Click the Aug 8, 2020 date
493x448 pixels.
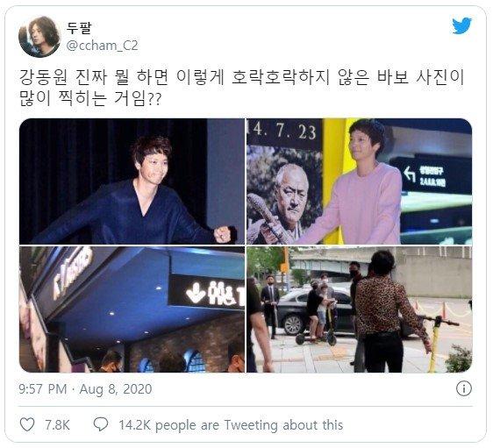click(x=116, y=389)
